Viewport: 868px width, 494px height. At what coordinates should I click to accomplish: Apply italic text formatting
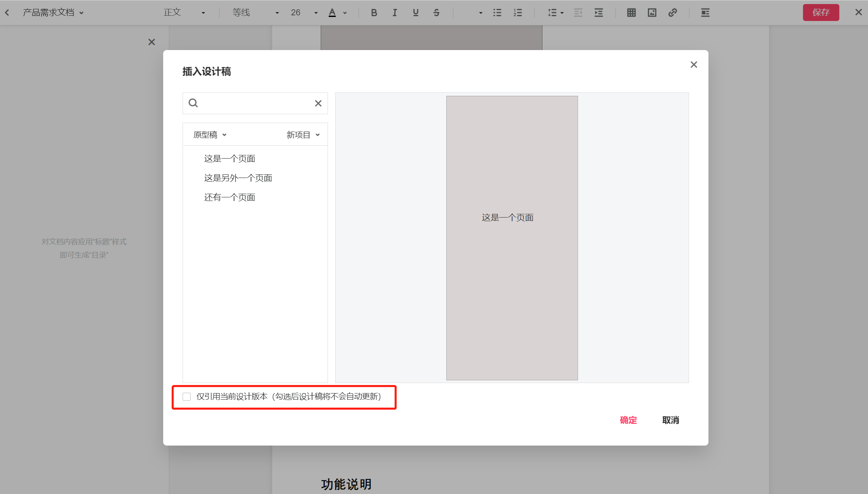coord(395,13)
